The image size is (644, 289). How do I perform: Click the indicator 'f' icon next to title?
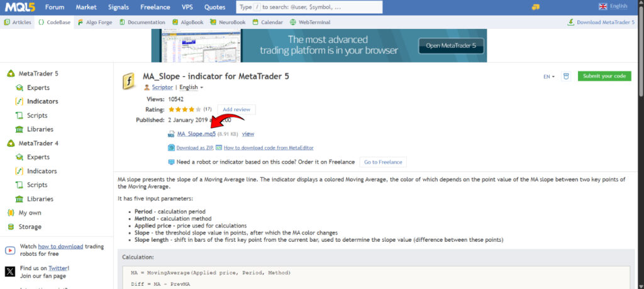(129, 82)
